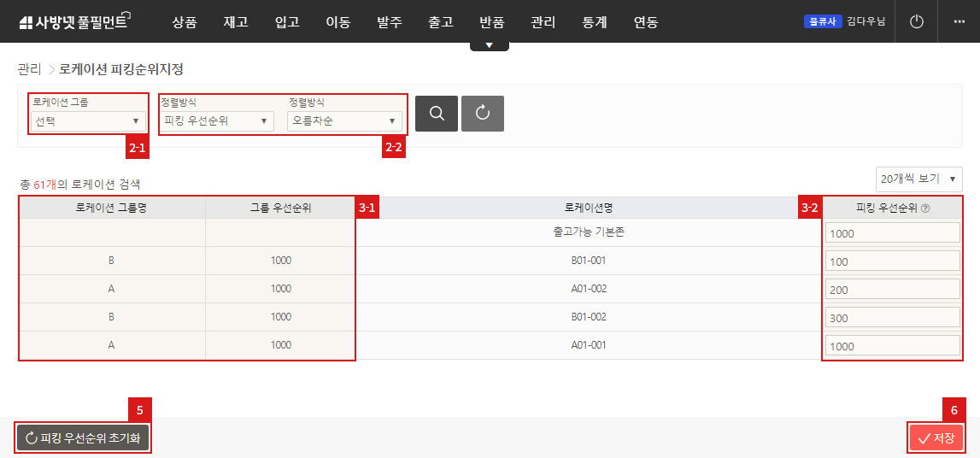Open the 관리 menu
The width and height of the screenshot is (980, 458).
543,22
